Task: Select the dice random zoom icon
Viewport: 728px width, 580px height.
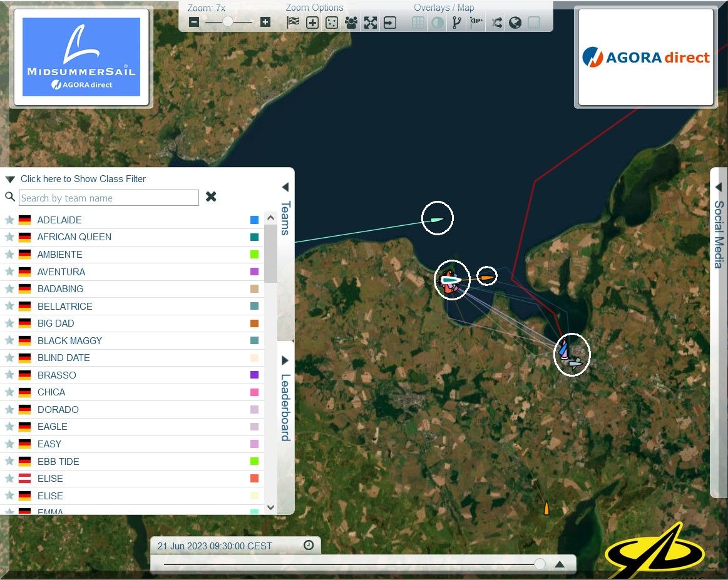Action: coord(332,23)
